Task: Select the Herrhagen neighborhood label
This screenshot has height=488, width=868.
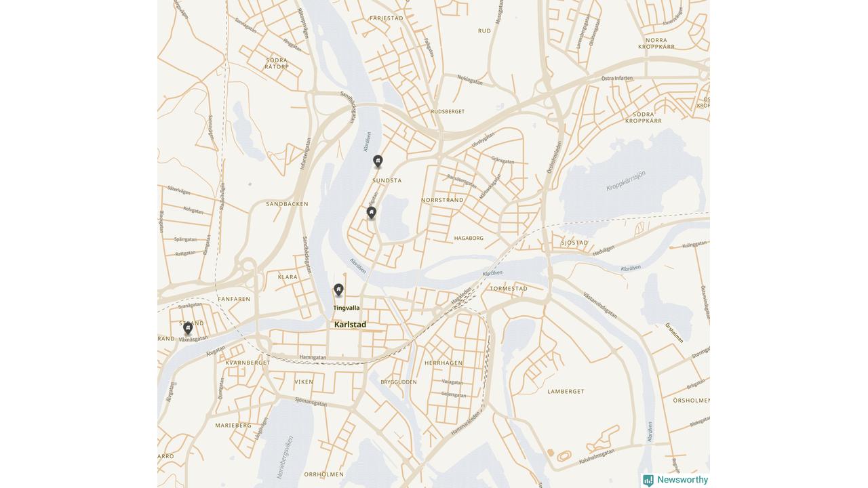Action: [443, 363]
